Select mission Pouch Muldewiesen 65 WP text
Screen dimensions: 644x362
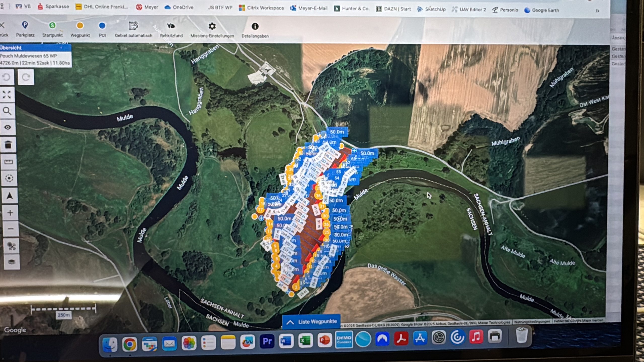pyautogui.click(x=28, y=56)
